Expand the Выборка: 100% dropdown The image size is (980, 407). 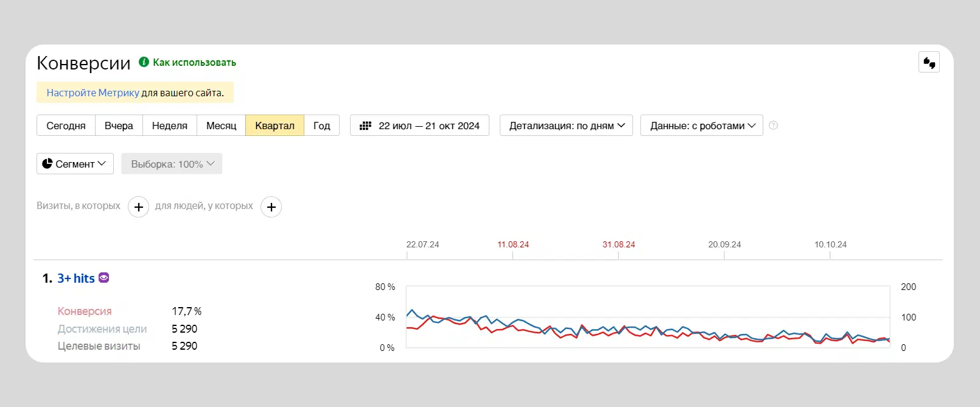coord(172,164)
